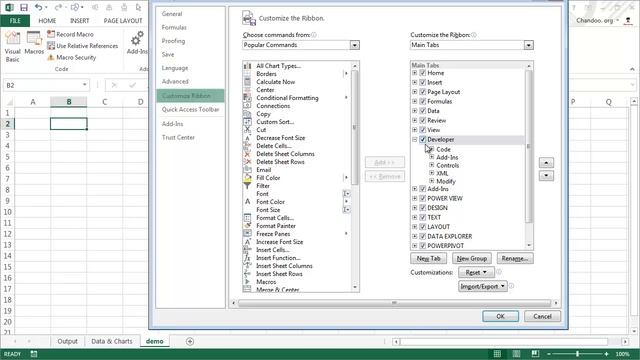Screen dimensions: 640x360
Task: Uncheck the View tab checkbox
Action: [422, 130]
